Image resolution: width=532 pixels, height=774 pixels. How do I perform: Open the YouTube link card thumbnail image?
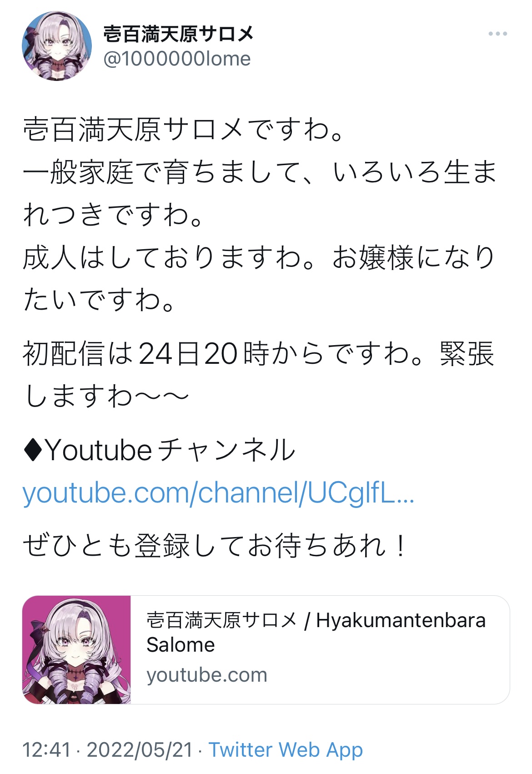pos(76,650)
